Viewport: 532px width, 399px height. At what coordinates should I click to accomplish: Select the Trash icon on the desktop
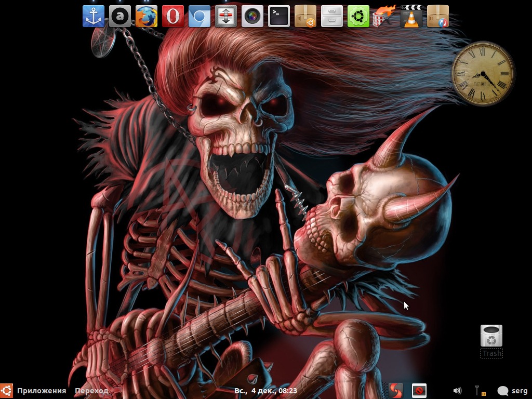(x=491, y=341)
